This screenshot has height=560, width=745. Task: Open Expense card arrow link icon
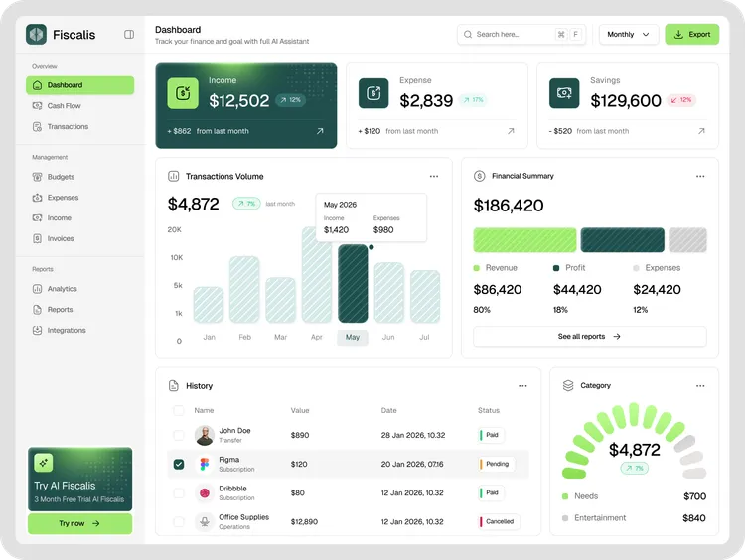coord(511,131)
